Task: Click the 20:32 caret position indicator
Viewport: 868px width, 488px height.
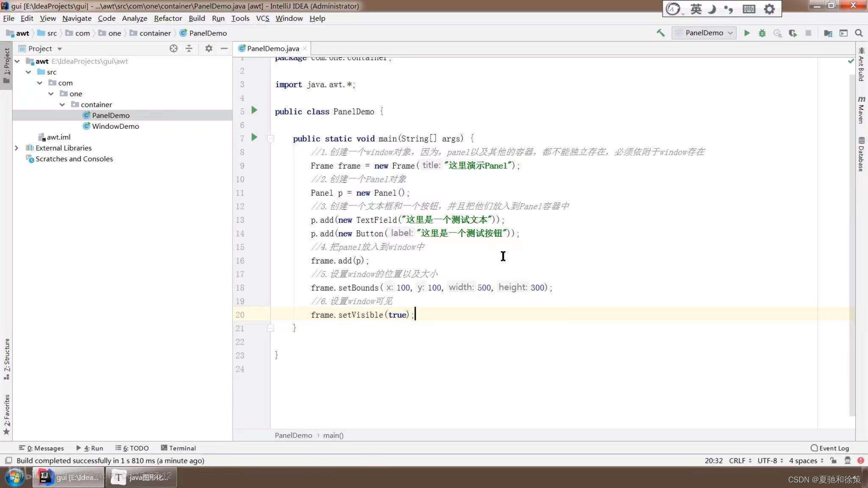Action: (x=713, y=460)
